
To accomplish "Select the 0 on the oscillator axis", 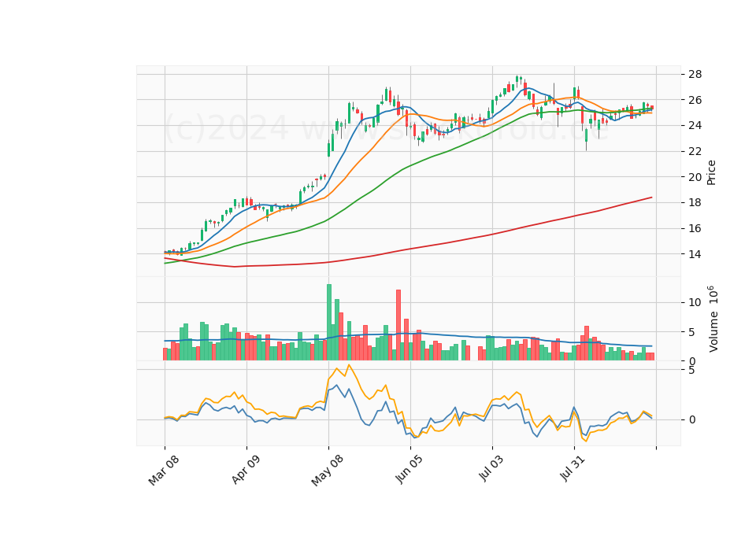I will (x=692, y=419).
